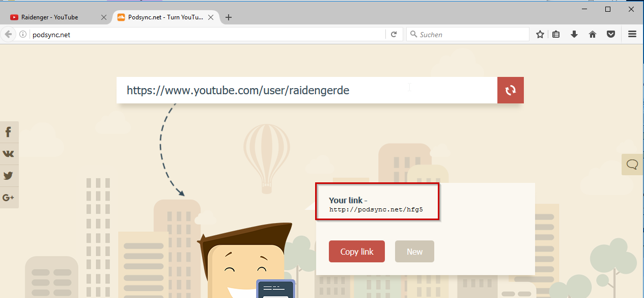
Task: Open Firefox downloads arrow icon
Action: [574, 34]
